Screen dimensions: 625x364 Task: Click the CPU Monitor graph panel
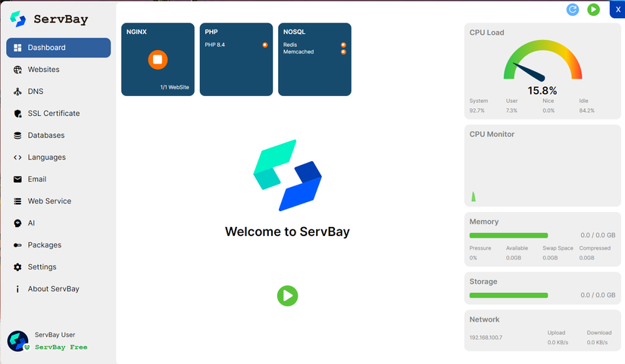pyautogui.click(x=542, y=166)
